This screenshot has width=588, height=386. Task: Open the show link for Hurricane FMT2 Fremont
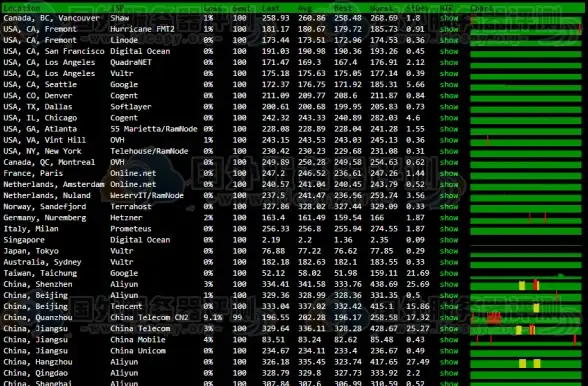tap(449, 29)
